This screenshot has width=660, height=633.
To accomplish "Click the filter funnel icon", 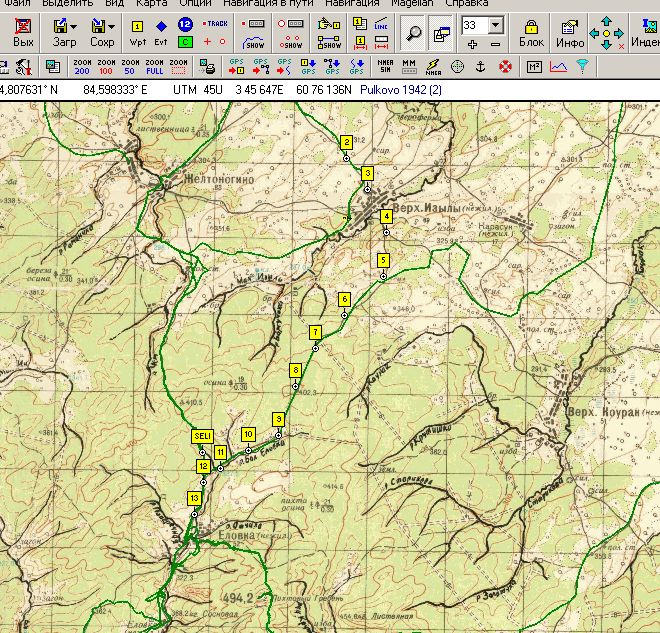I will click(x=581, y=67).
